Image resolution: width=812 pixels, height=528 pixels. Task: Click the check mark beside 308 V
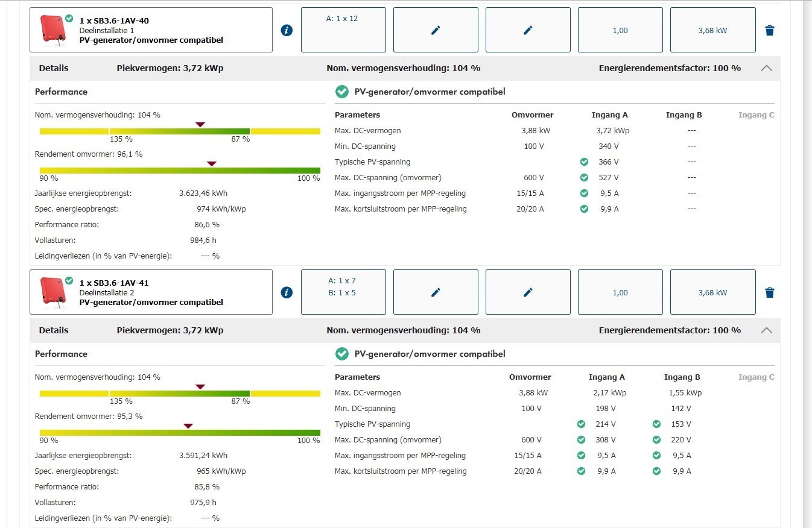coord(581,440)
